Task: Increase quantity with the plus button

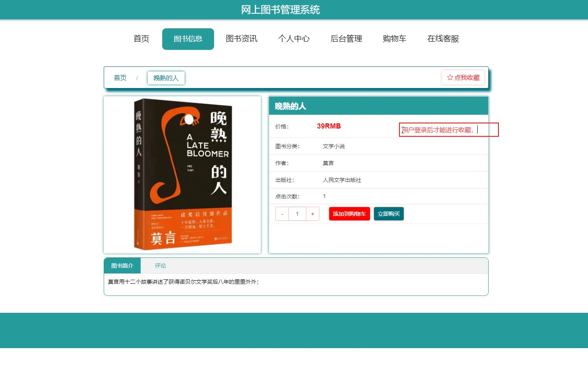Action: pyautogui.click(x=313, y=214)
